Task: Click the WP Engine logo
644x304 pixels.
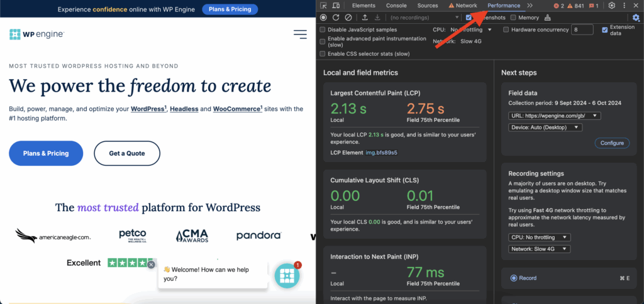Action: (36, 34)
